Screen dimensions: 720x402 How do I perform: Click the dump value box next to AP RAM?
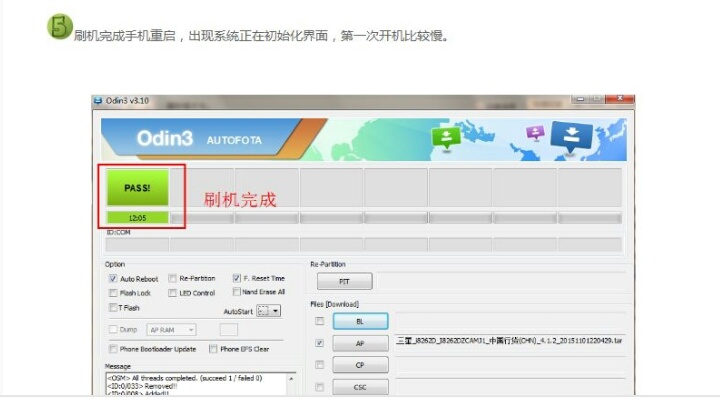(x=229, y=329)
